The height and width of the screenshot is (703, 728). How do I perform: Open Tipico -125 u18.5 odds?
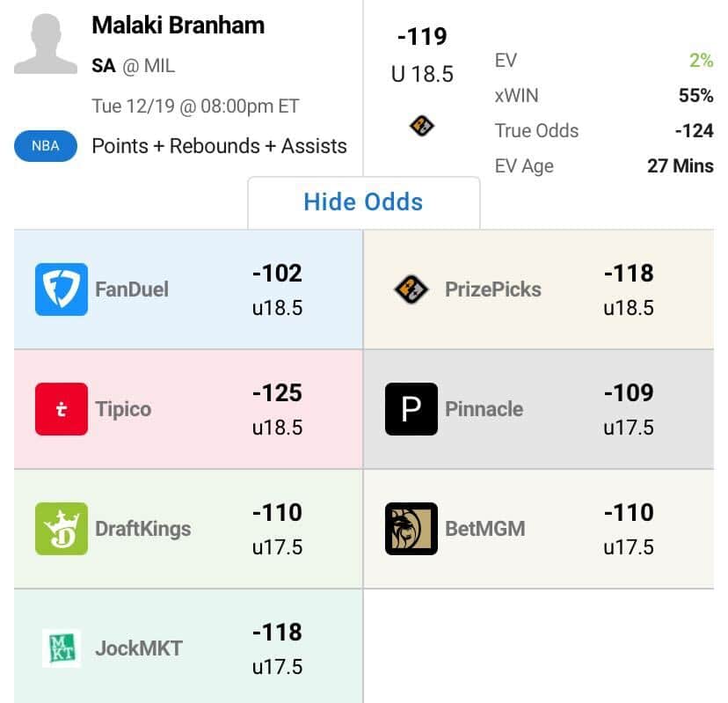tap(277, 409)
